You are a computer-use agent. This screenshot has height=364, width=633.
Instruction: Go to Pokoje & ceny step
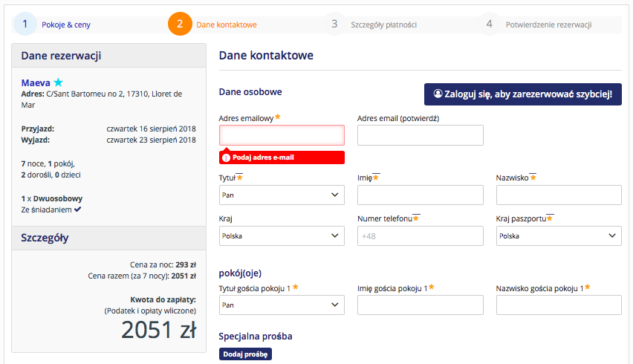(66, 25)
